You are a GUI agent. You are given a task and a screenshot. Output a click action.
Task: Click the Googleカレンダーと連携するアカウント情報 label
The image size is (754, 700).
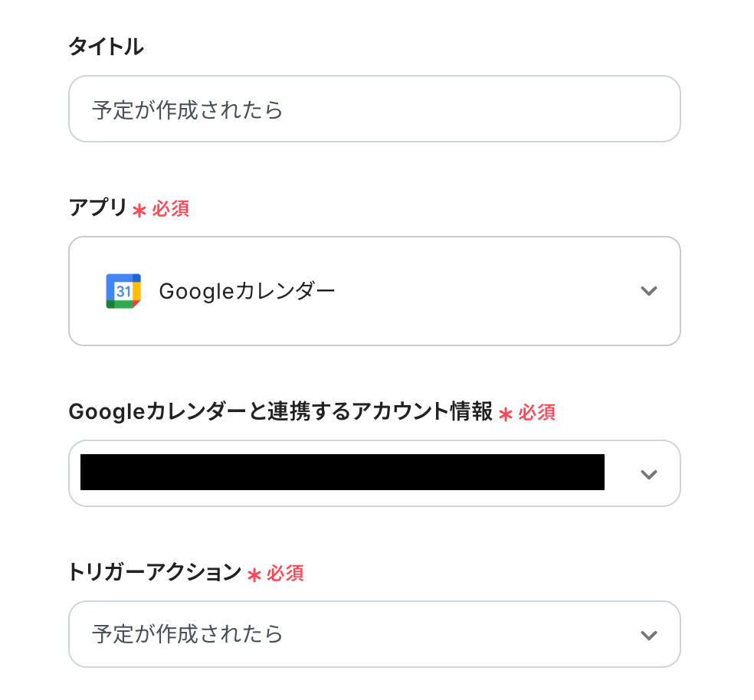[280, 412]
